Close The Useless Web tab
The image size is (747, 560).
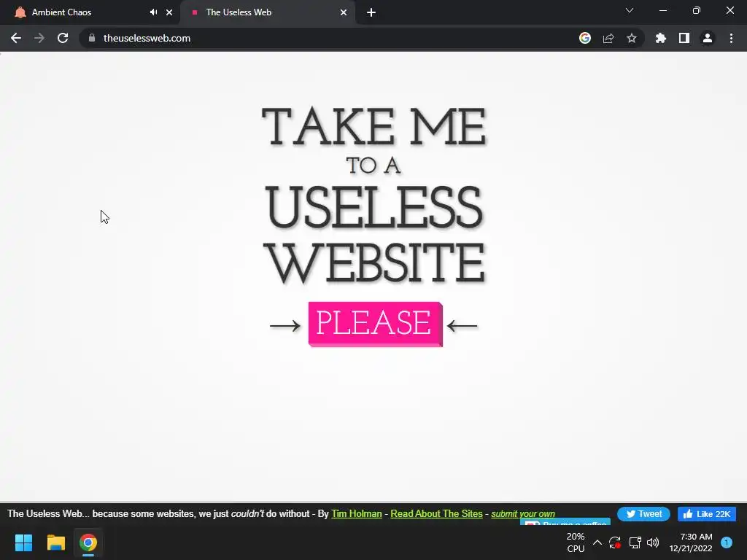point(344,12)
